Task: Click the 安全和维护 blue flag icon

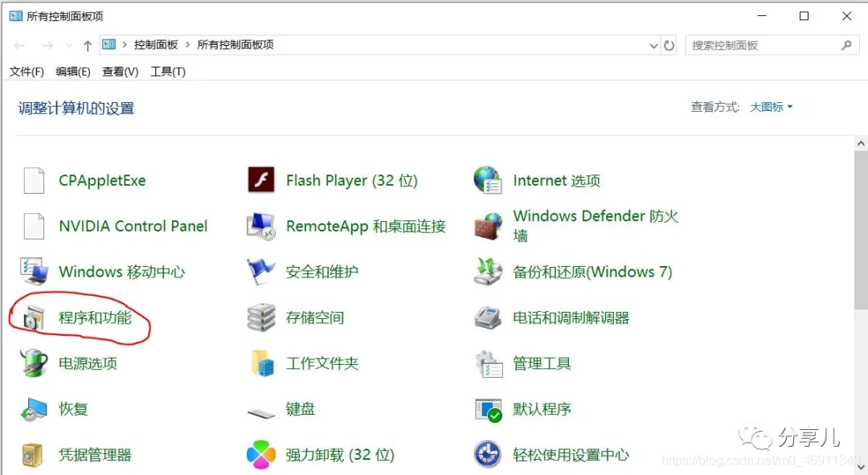Action: point(260,272)
